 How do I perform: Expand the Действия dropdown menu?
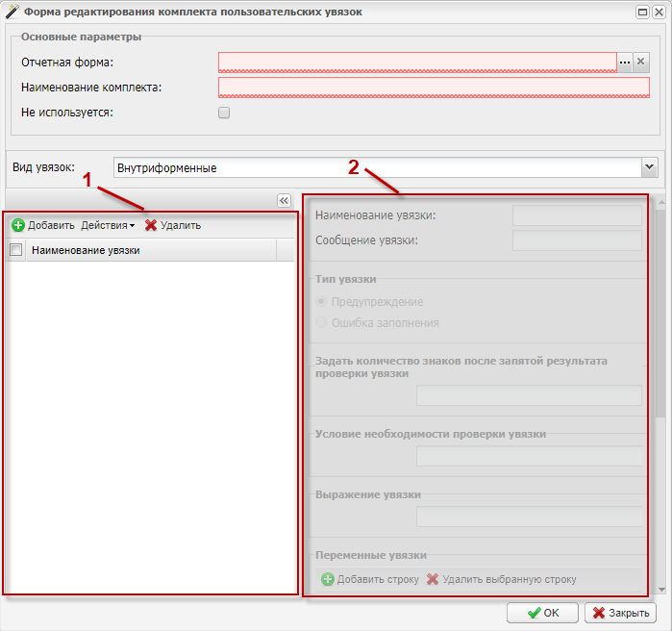point(108,225)
